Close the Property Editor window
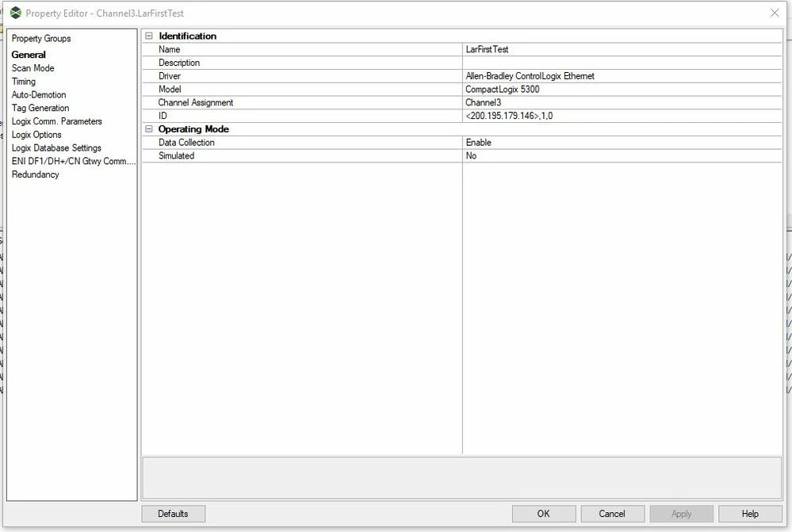The width and height of the screenshot is (792, 532). coord(775,13)
